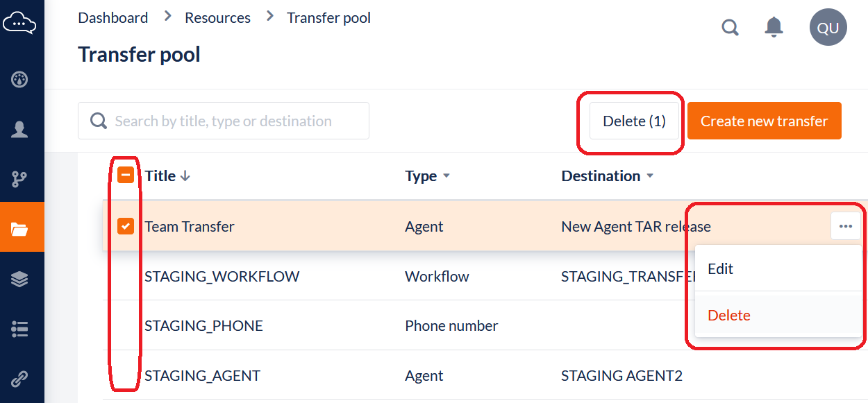Open the Type column filter dropdown
This screenshot has height=403, width=868.
tap(446, 176)
